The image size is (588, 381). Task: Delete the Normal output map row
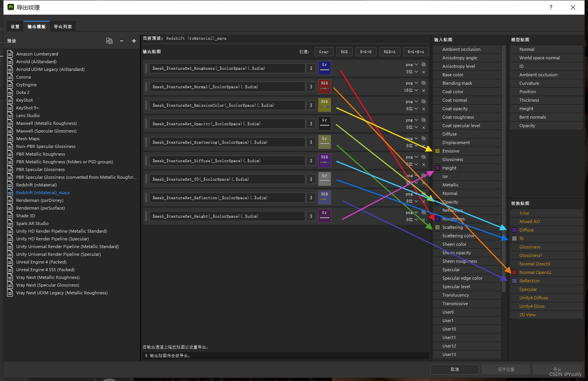coord(424,90)
